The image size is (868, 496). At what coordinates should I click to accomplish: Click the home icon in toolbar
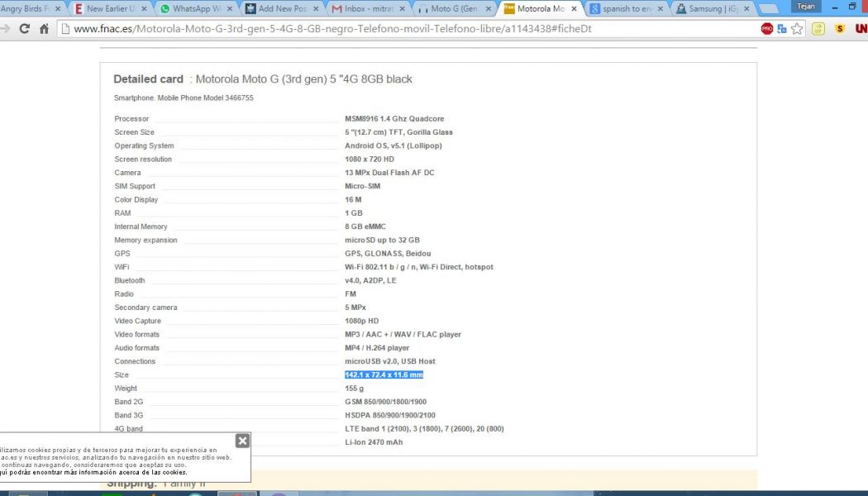pos(45,29)
